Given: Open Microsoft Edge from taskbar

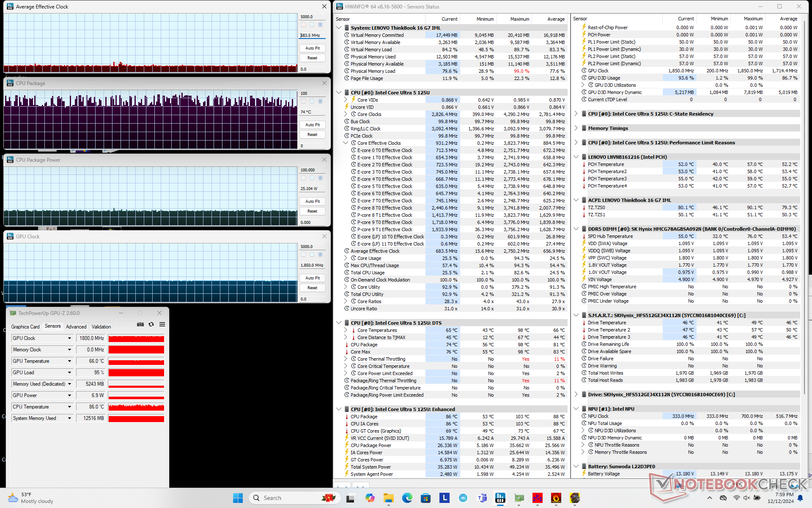Looking at the screenshot, I should click(x=407, y=498).
